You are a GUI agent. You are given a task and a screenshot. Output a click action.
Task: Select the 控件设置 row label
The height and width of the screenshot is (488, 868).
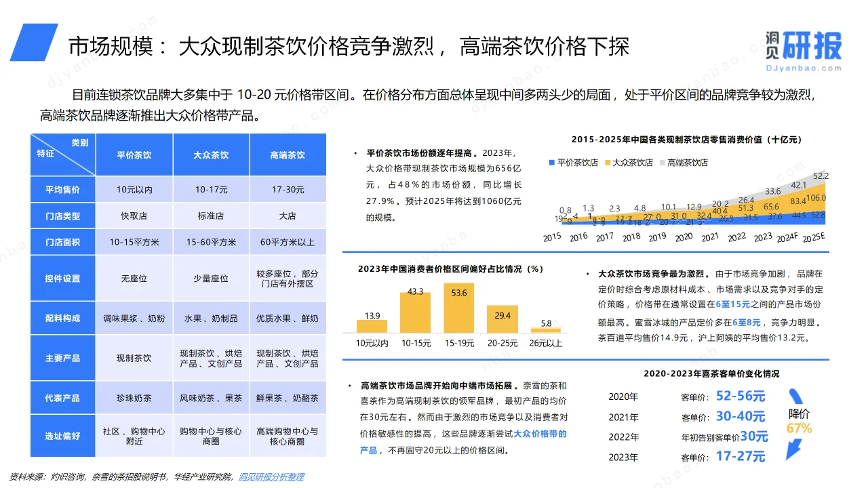pyautogui.click(x=63, y=279)
